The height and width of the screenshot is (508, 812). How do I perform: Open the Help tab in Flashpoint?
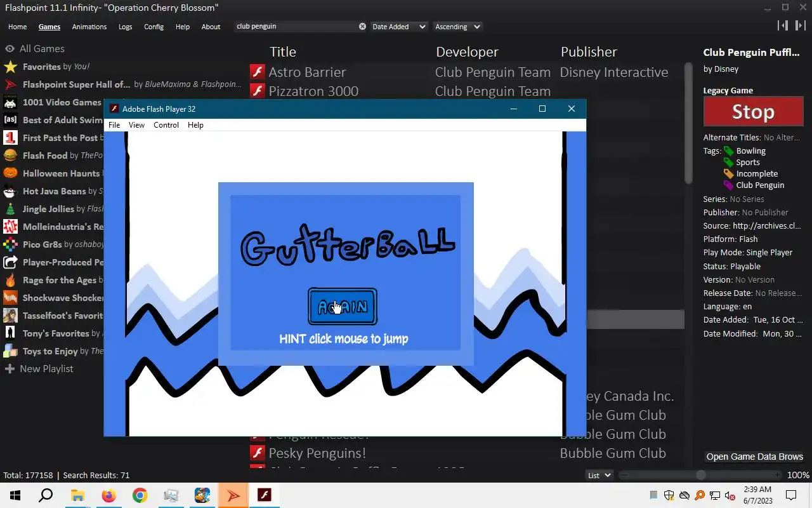coord(183,27)
